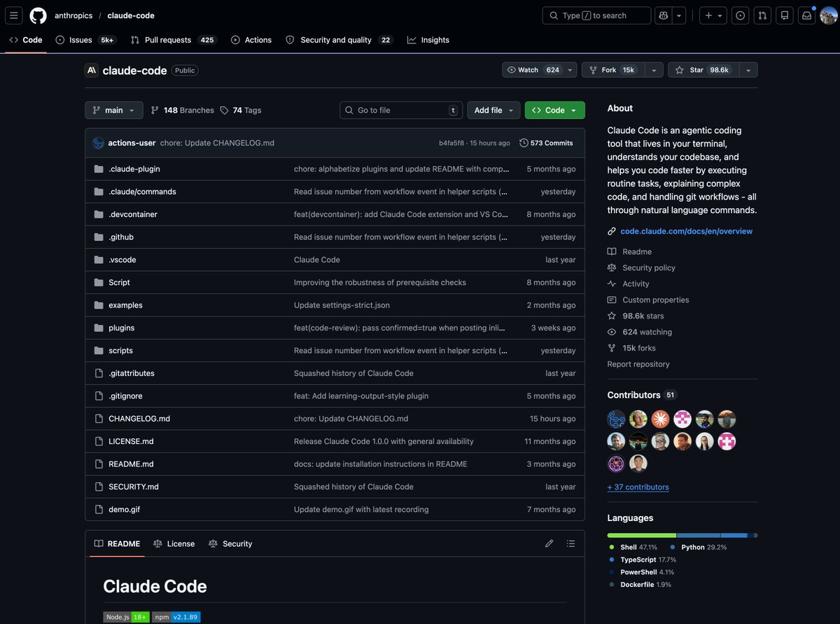Viewport: 840px width, 624px height.
Task: Open the anthropics organization breadcrumb
Action: (74, 15)
